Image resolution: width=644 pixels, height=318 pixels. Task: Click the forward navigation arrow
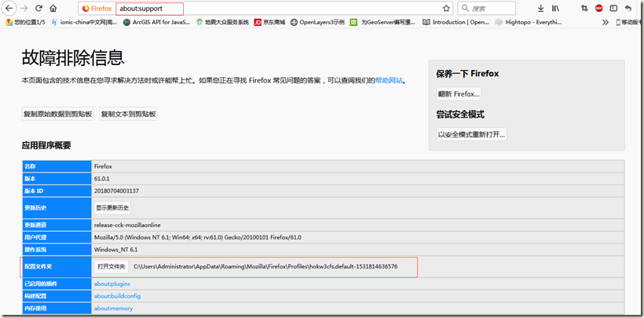[24, 8]
